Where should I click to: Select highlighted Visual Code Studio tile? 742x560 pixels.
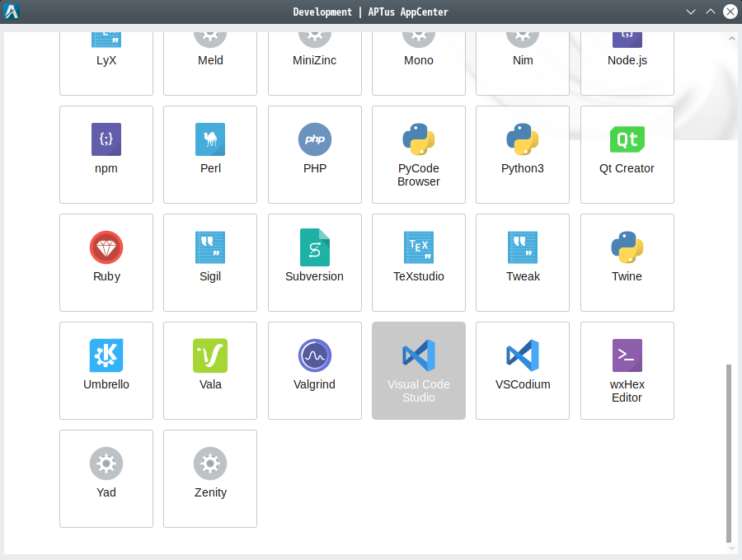pos(419,370)
